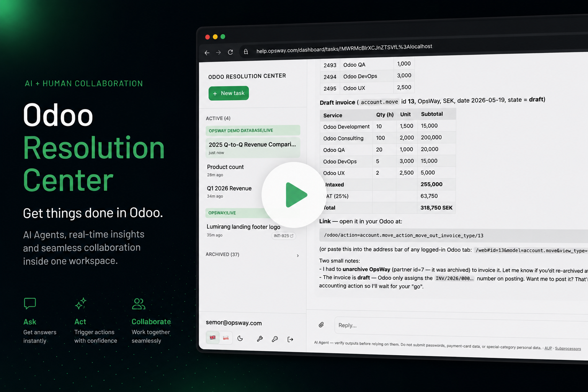Expand the ARCHIVED (37) section chevron
The image size is (588, 392).
point(298,256)
